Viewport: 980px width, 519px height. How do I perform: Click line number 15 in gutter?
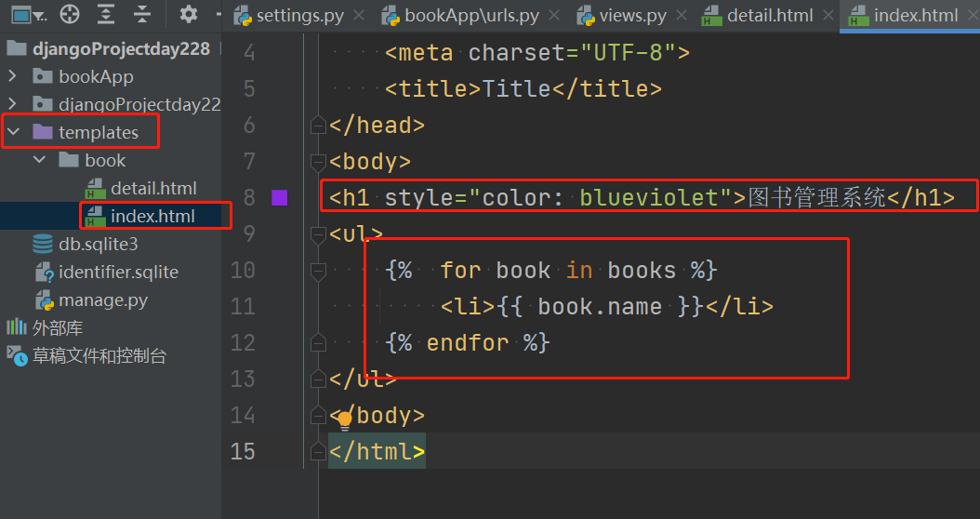click(243, 451)
